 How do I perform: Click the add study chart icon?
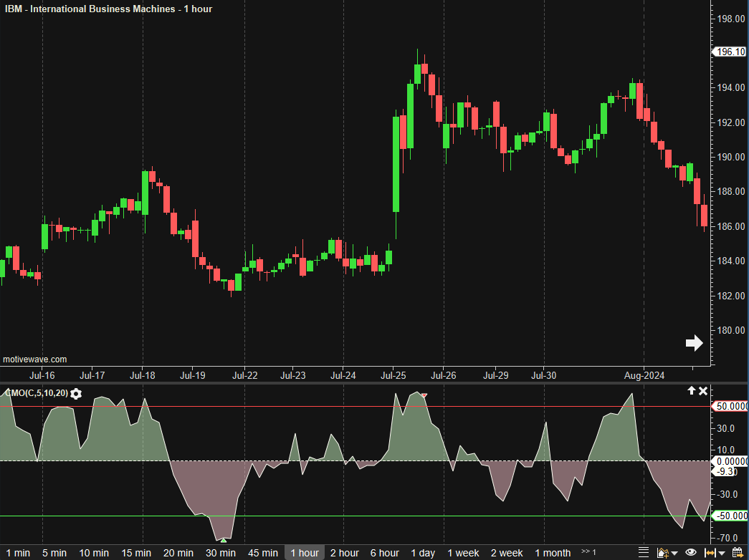(662, 553)
